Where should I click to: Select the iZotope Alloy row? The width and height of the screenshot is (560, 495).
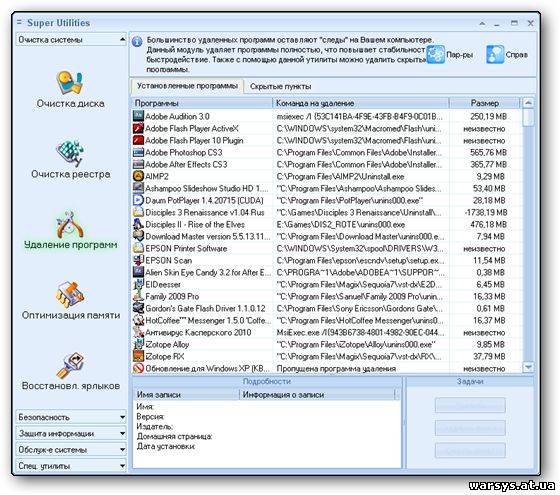click(326, 344)
